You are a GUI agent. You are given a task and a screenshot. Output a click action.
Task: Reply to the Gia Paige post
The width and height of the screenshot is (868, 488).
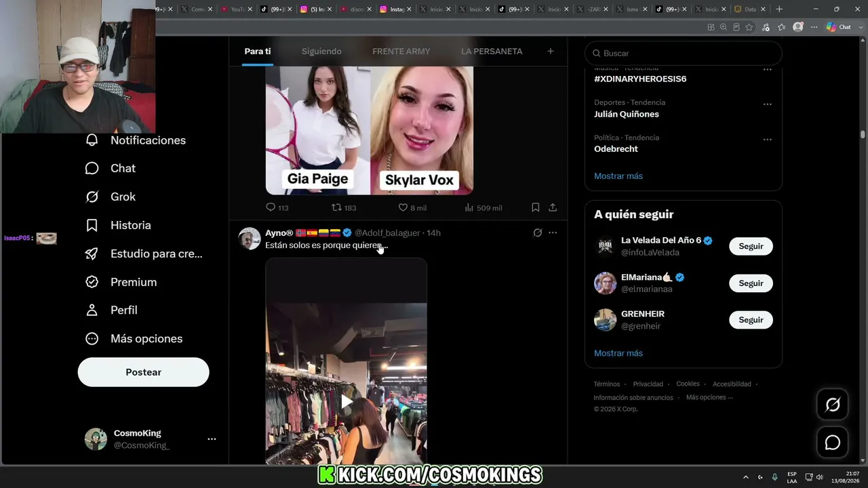coord(277,207)
